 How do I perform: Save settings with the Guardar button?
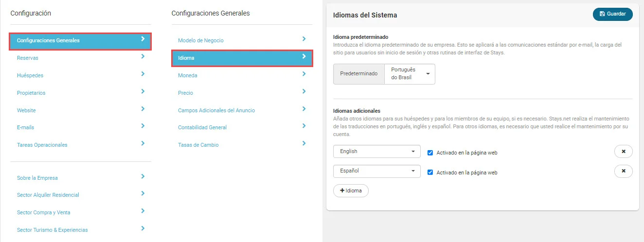tap(612, 14)
